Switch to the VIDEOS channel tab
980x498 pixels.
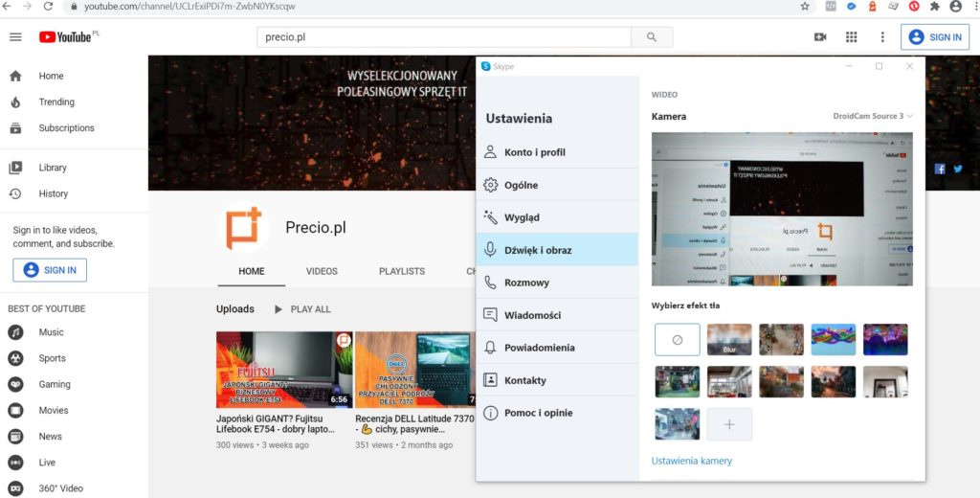[322, 271]
